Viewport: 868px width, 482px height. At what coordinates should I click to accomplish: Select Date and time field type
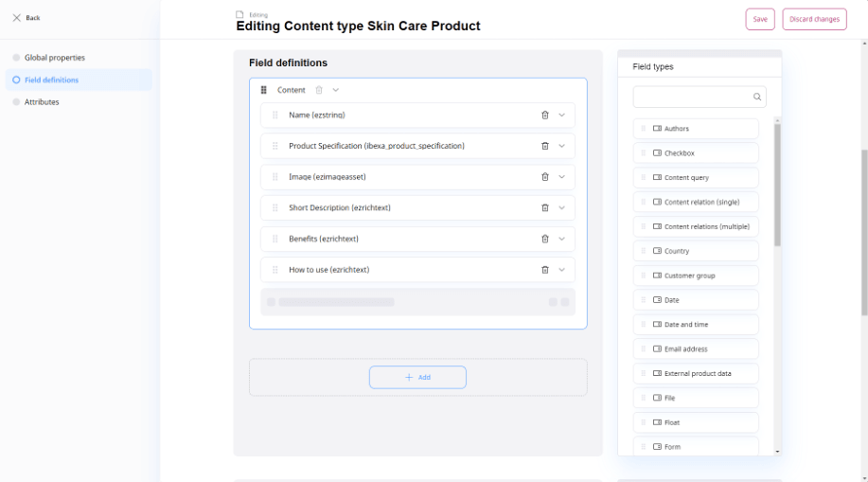[x=696, y=325]
